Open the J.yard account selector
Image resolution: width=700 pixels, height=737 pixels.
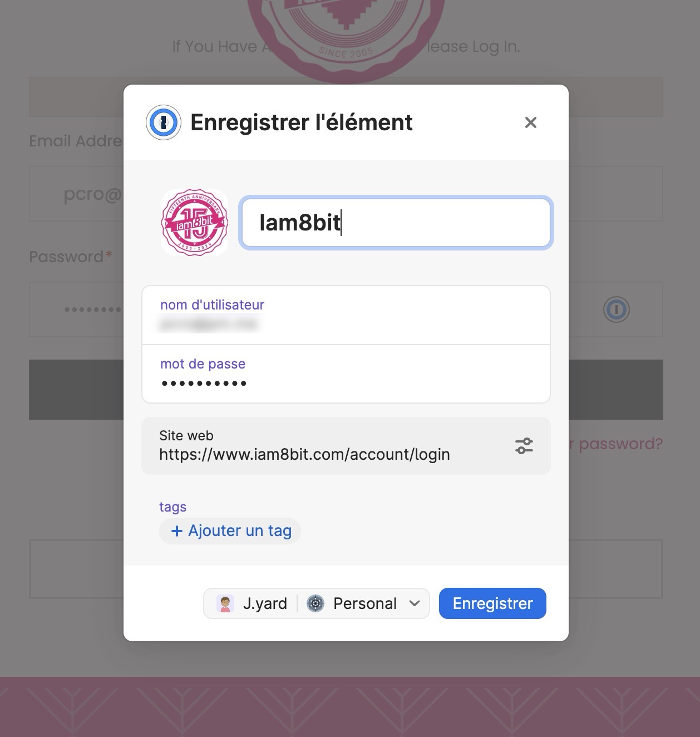(x=252, y=603)
